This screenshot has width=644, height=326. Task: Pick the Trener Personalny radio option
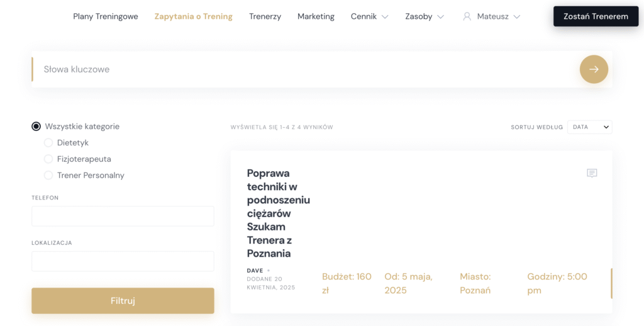(x=48, y=176)
